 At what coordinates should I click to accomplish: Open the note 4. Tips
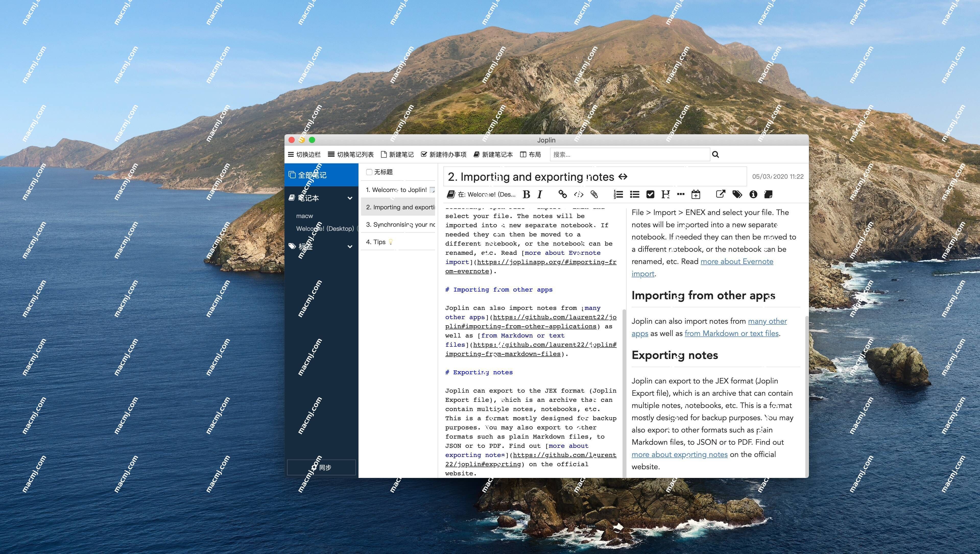(398, 242)
